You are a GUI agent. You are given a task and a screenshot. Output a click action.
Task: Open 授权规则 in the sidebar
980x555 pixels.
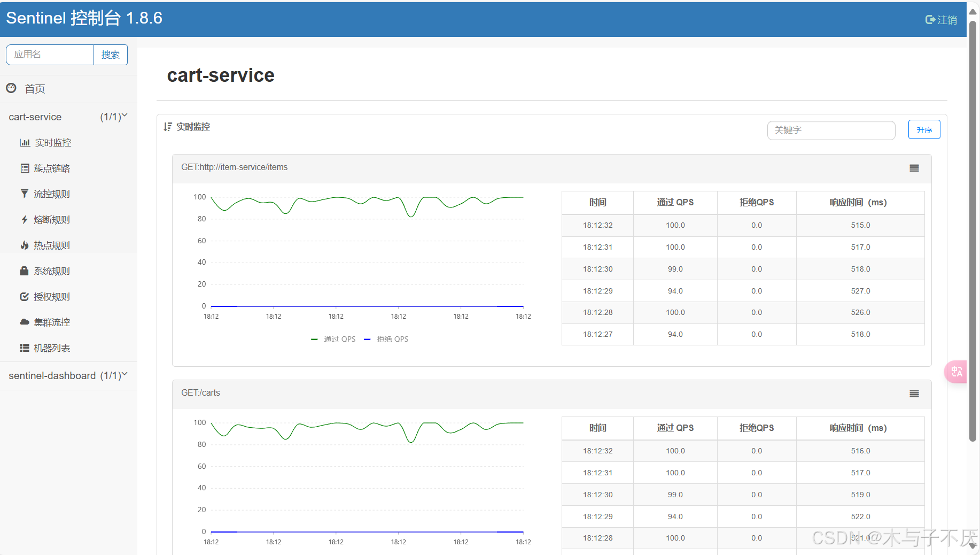[x=52, y=297]
